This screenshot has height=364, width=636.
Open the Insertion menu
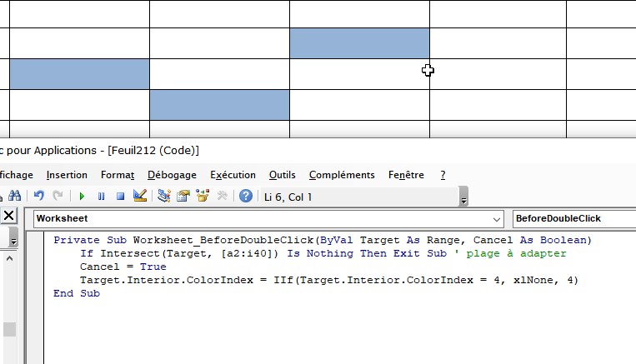pyautogui.click(x=67, y=175)
